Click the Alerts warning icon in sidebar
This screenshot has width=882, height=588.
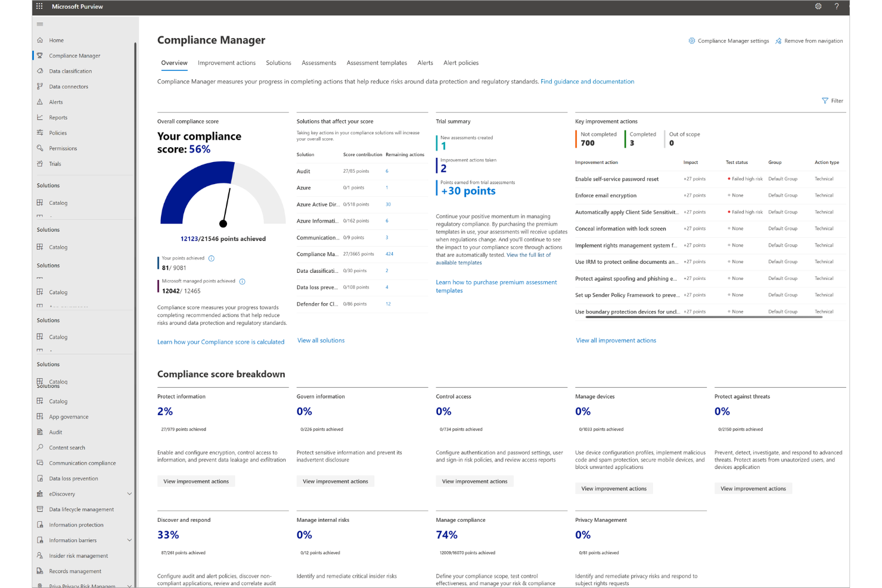coord(39,102)
